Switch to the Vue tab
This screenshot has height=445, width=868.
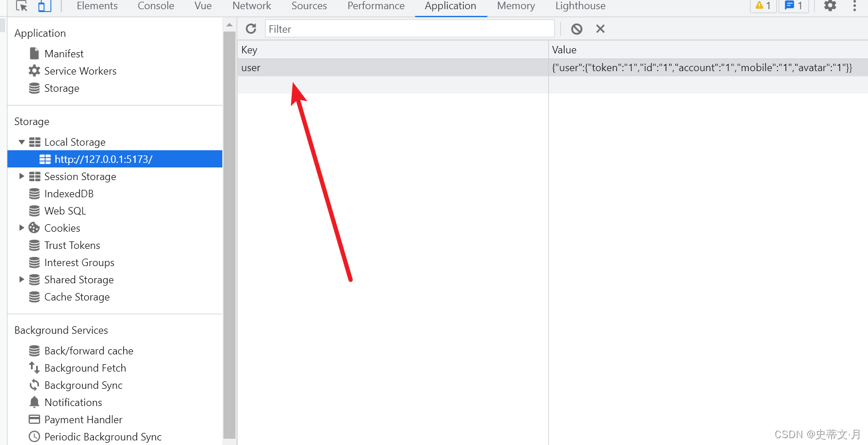[203, 6]
